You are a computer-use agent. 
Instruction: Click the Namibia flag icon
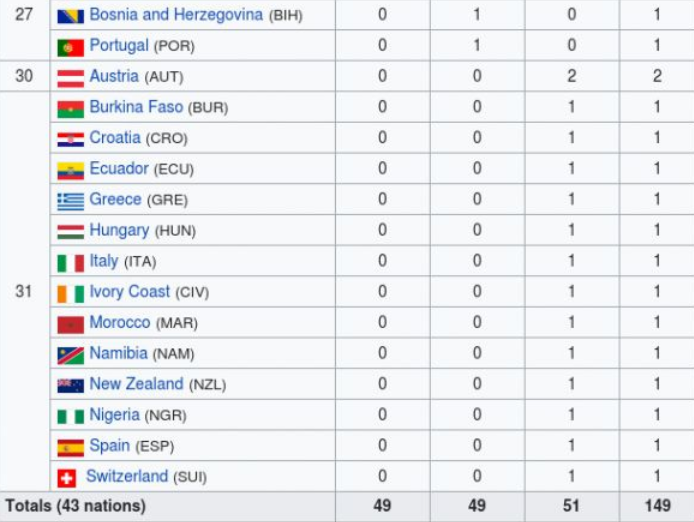click(x=70, y=355)
